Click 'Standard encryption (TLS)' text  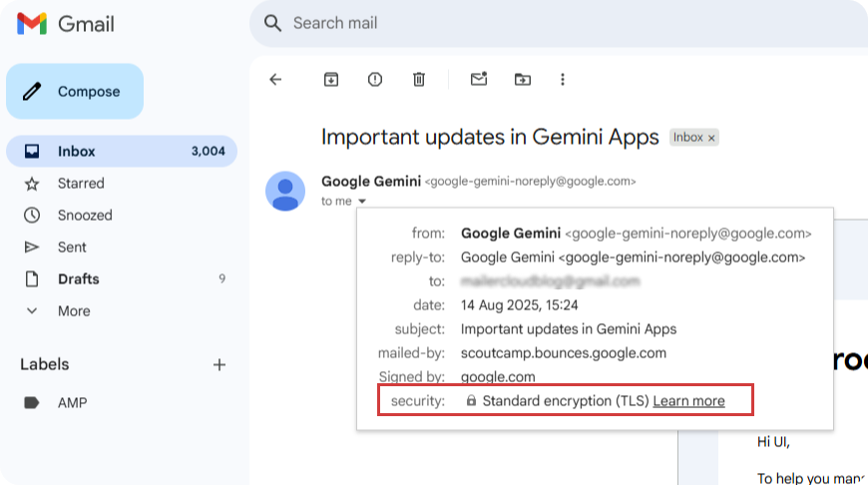566,401
